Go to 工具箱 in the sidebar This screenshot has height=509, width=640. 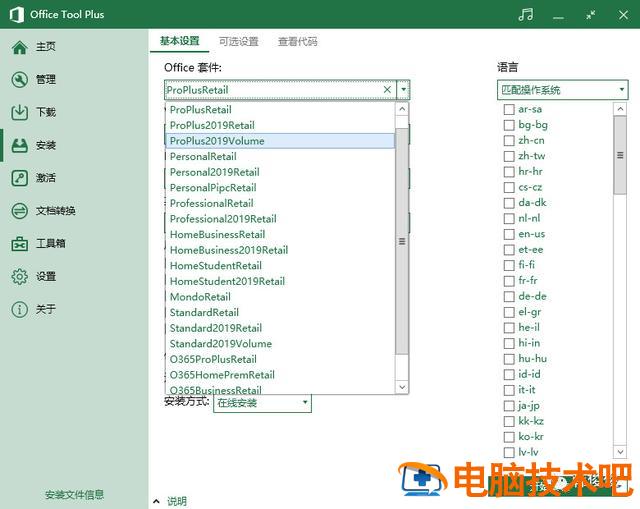(51, 244)
